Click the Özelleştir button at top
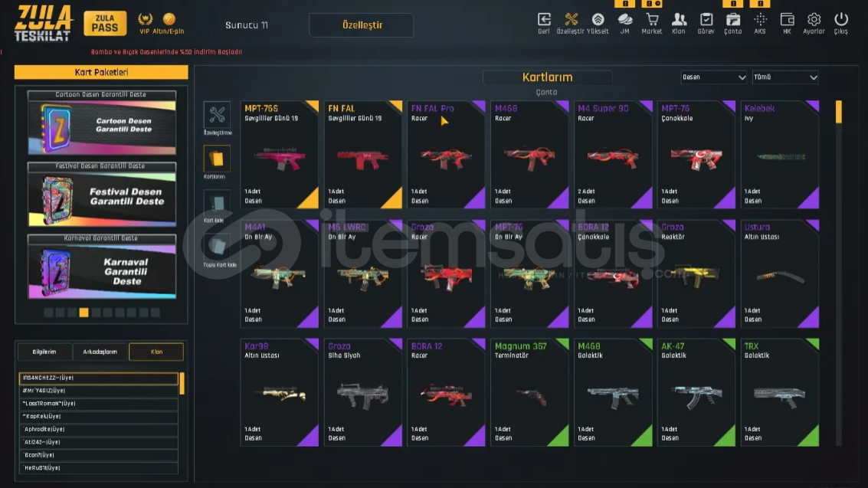 tap(362, 25)
